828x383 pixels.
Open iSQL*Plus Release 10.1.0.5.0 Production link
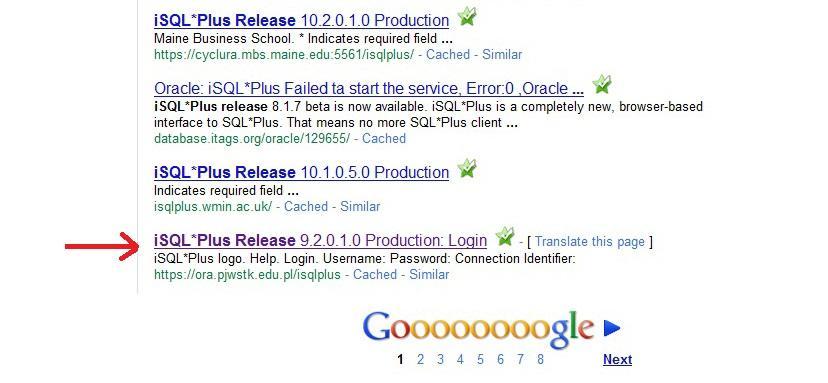302,172
